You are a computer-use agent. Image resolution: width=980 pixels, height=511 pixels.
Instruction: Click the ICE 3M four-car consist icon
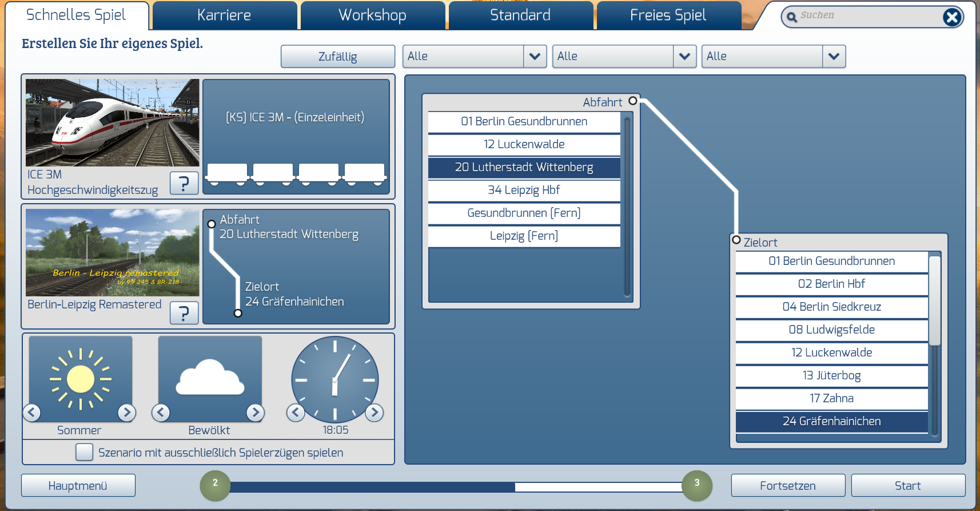coord(296,174)
